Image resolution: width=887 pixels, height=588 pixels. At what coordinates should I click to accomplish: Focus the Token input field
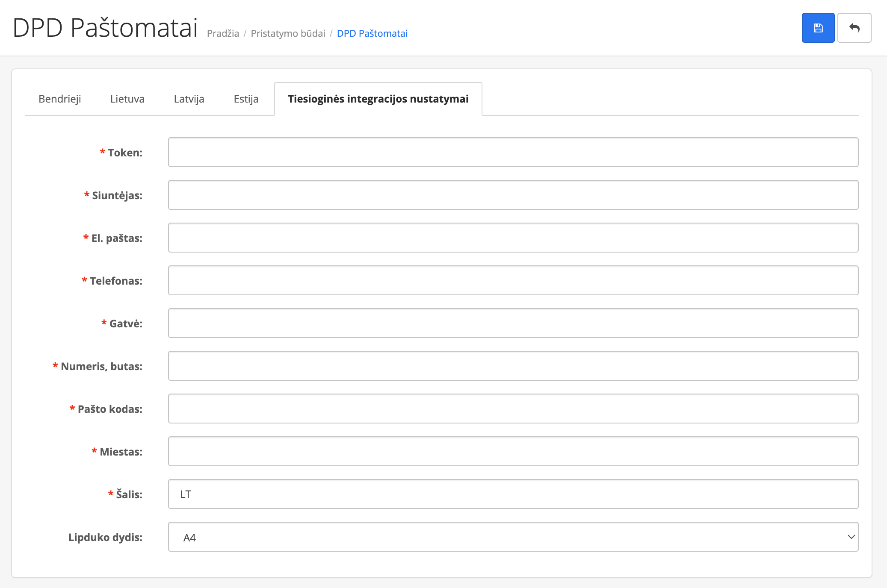point(513,152)
